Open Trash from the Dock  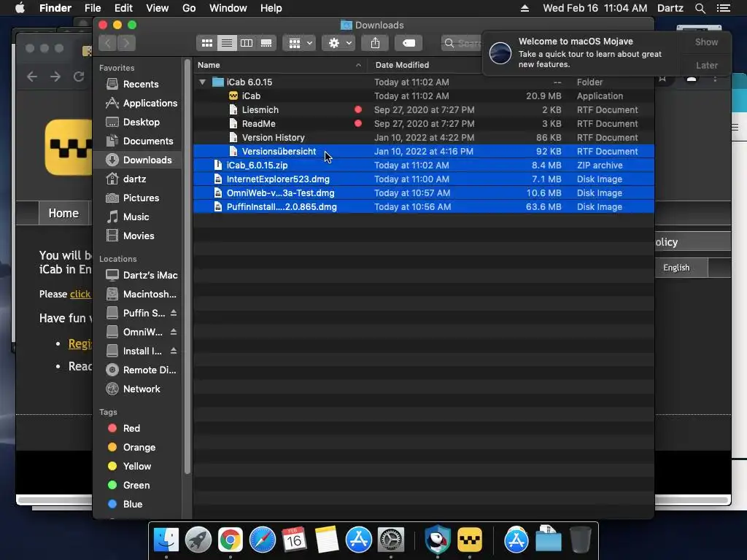pyautogui.click(x=580, y=540)
